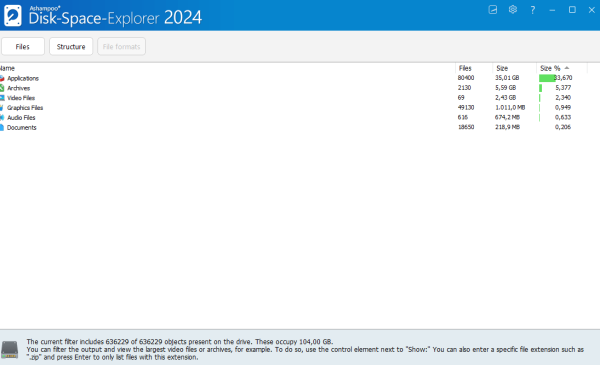Viewport: 600px width, 365px height.
Task: Click the 674,2 MB size cell
Action: coord(507,117)
